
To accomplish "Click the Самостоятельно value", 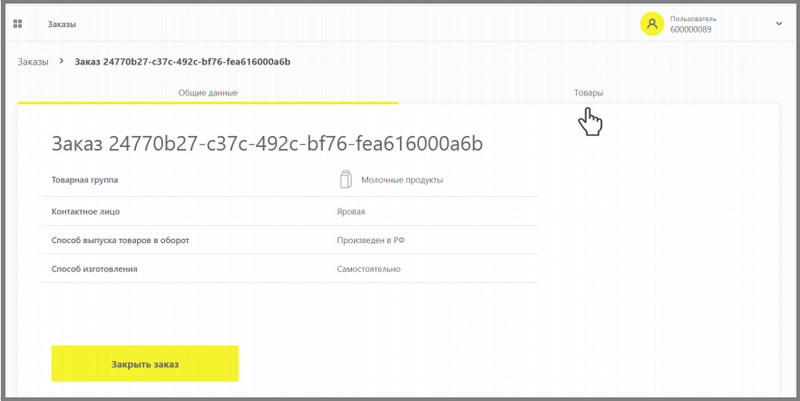I will [x=368, y=269].
